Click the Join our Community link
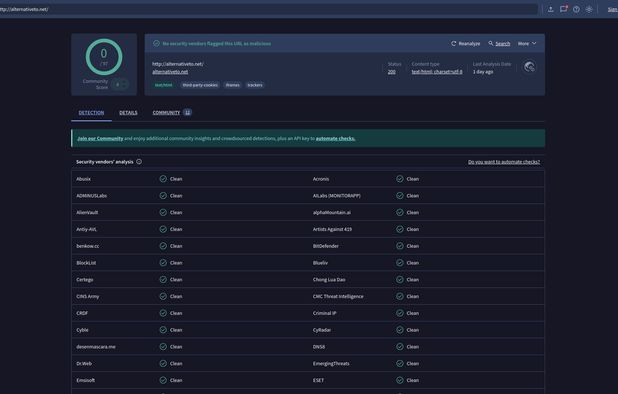 (x=100, y=139)
